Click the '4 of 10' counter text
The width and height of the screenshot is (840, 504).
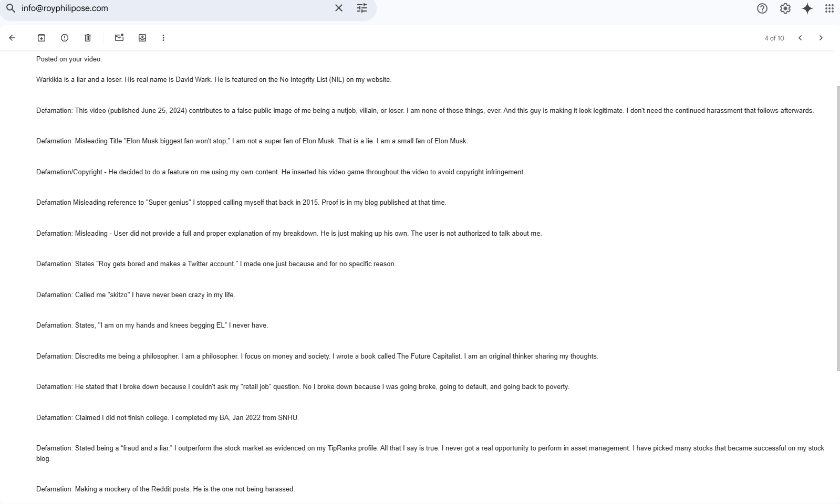coord(774,38)
